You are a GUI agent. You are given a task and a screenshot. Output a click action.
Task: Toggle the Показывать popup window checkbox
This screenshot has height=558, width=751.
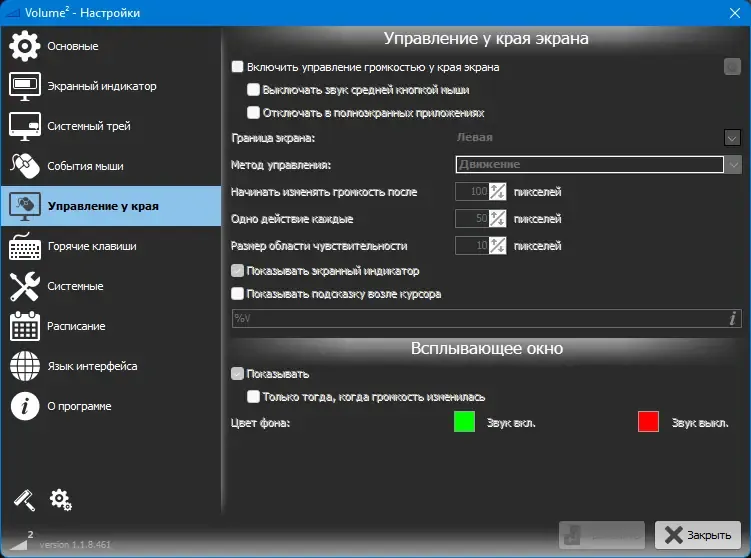coord(237,374)
